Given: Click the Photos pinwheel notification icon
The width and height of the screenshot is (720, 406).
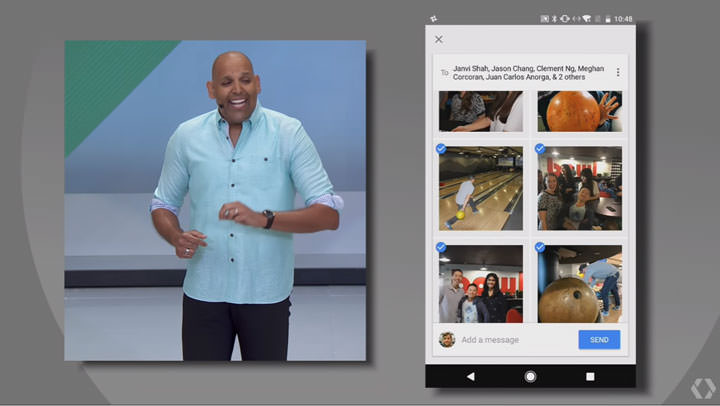Looking at the screenshot, I should click(433, 19).
